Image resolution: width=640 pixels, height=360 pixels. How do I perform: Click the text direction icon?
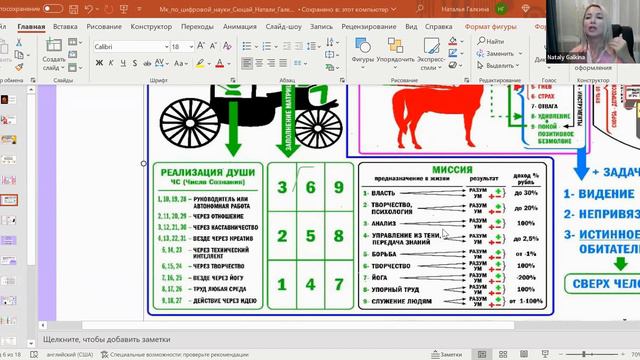point(330,42)
